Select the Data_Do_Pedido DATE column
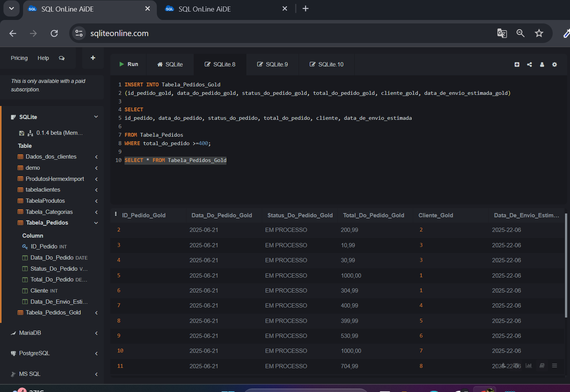Image resolution: width=570 pixels, height=392 pixels. (x=59, y=258)
